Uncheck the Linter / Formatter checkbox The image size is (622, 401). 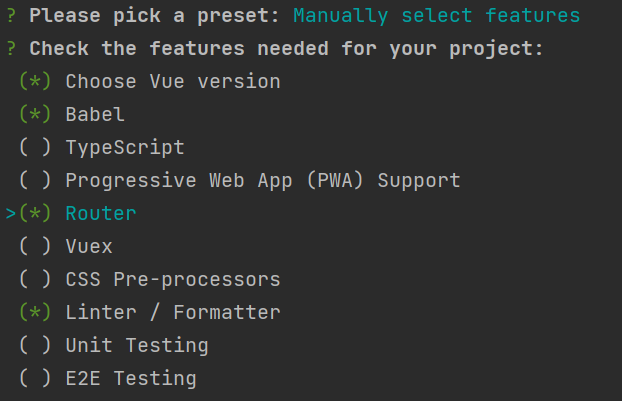tap(36, 313)
